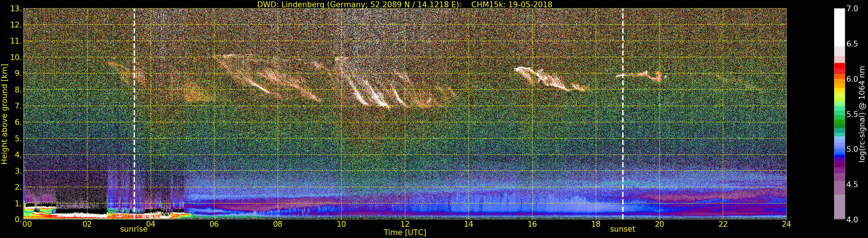
Task: Click the colorbar tick label "5.0"
Action: [852, 149]
